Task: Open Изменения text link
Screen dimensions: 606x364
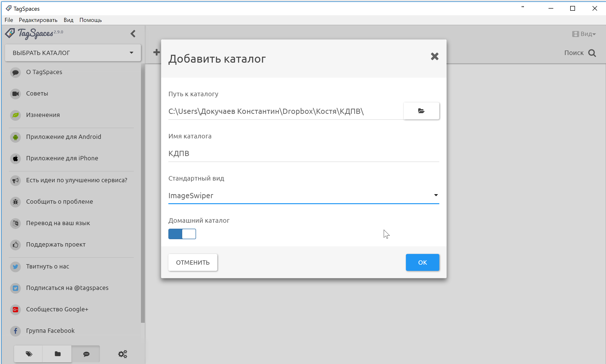Action: pyautogui.click(x=43, y=115)
